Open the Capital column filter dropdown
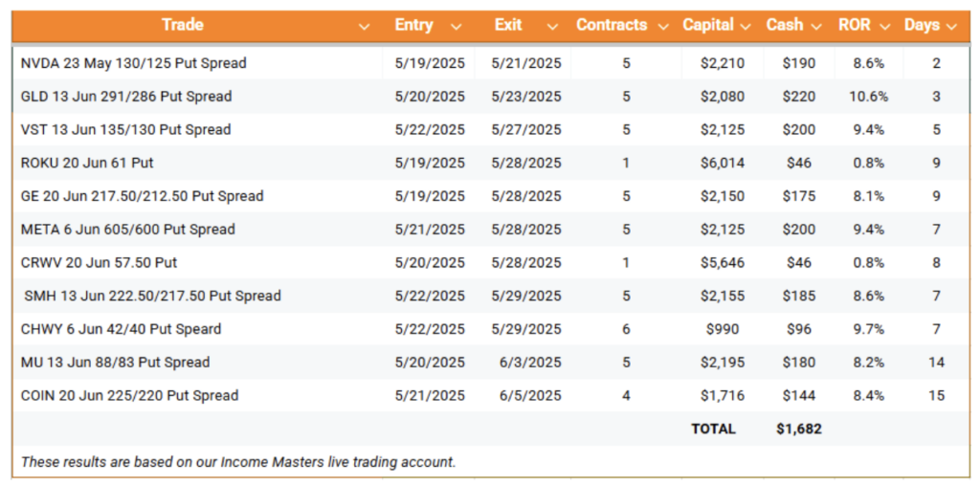Viewport: 980px width, 486px height. [745, 27]
